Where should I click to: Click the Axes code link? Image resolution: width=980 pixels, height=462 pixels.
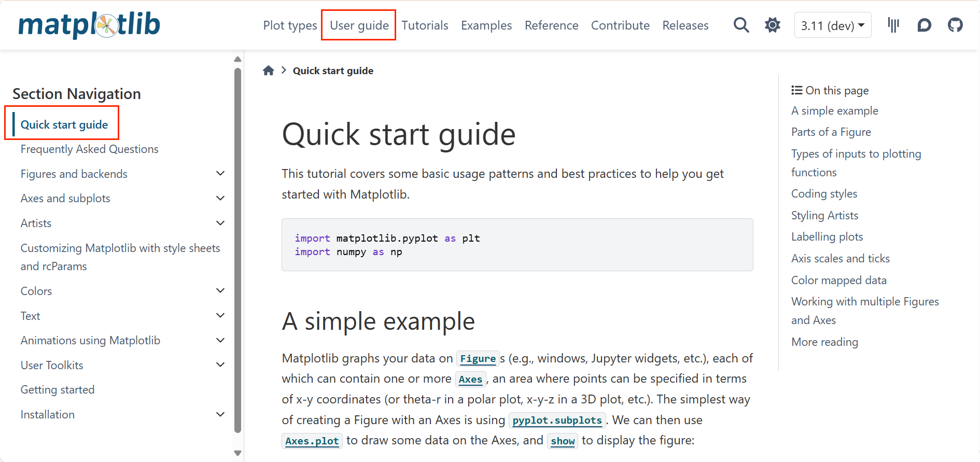(x=470, y=379)
